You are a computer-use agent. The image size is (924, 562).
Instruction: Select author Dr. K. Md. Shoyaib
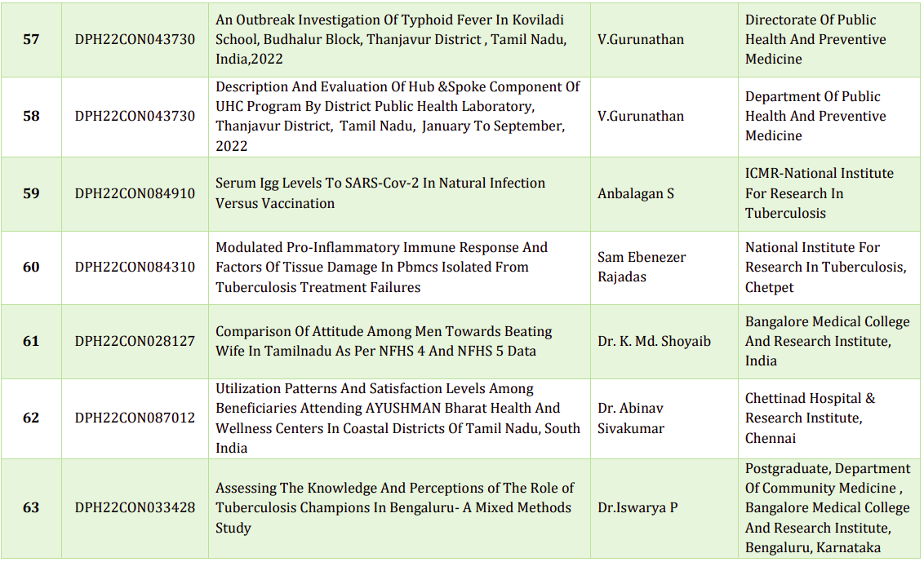click(654, 341)
